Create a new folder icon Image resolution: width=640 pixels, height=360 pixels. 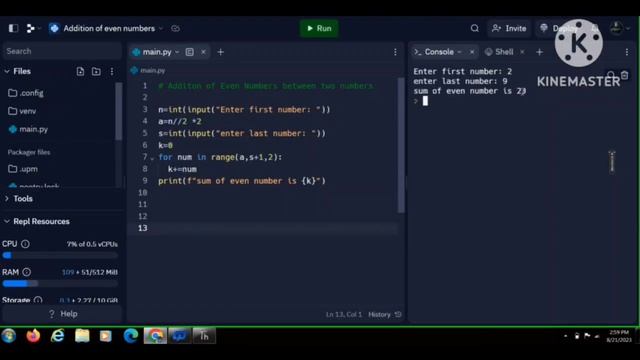[96, 71]
